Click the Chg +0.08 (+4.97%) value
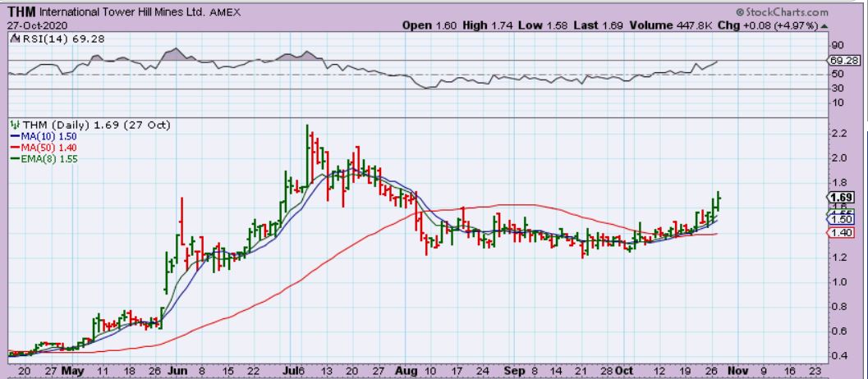The image size is (868, 379). pos(768,25)
